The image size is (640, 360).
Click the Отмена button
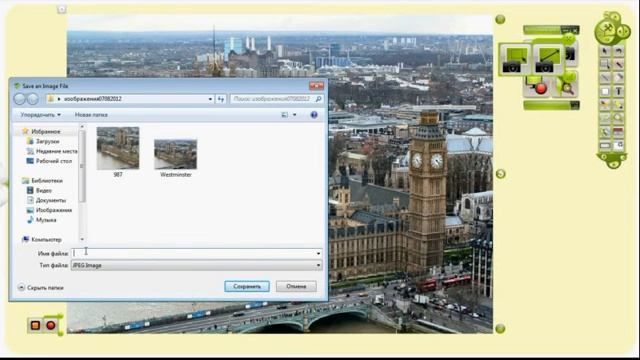[x=296, y=287]
